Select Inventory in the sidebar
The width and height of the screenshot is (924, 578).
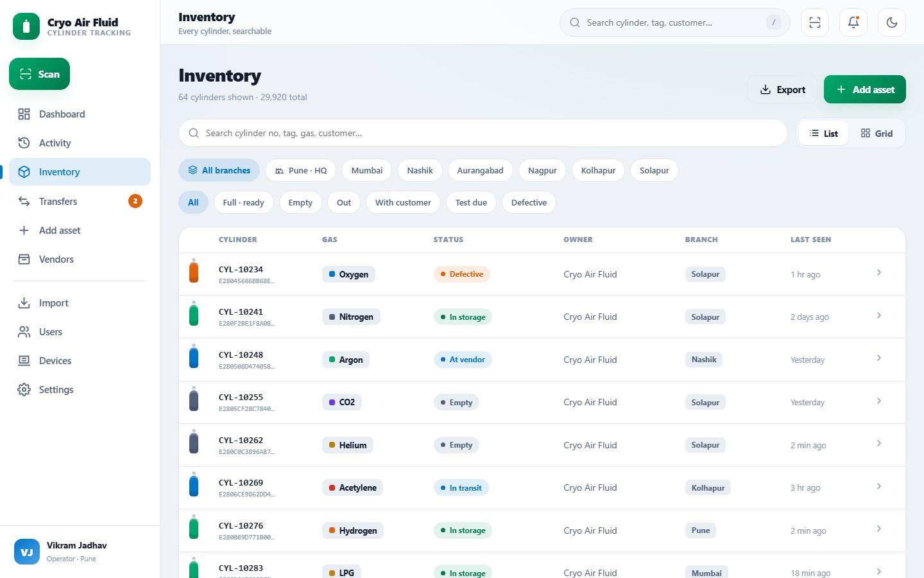tap(80, 172)
